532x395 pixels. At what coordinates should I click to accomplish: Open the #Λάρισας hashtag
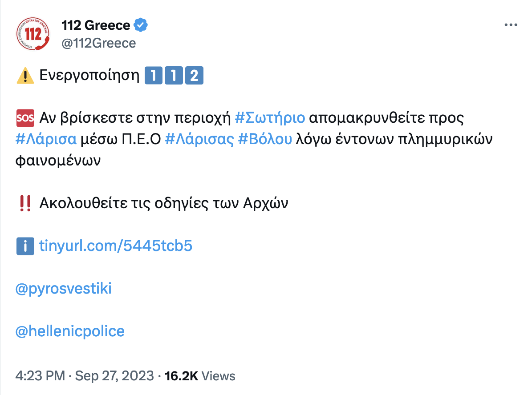pyautogui.click(x=199, y=140)
